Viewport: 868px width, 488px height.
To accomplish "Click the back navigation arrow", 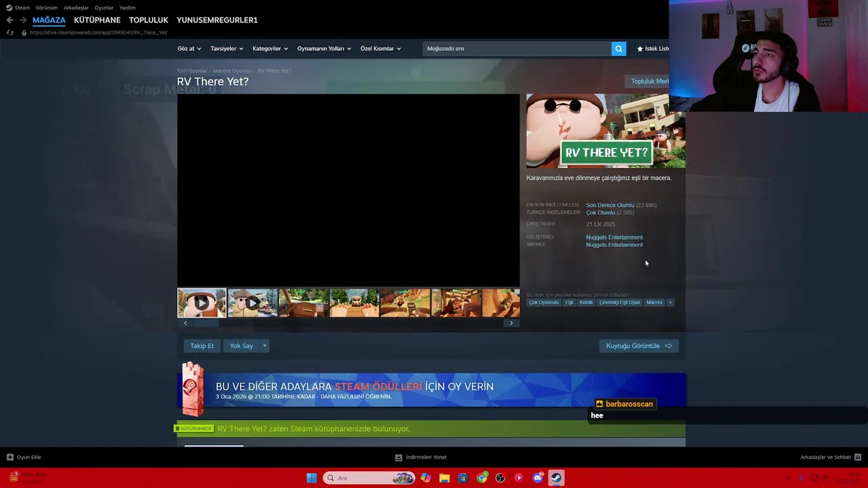I will pos(9,20).
